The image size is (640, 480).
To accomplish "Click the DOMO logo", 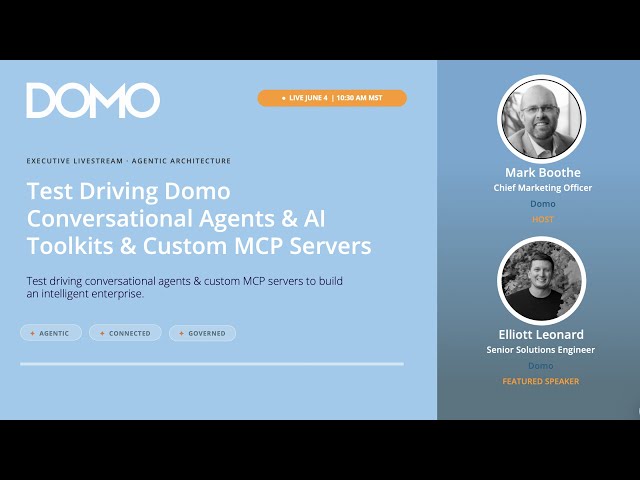I will click(x=93, y=100).
